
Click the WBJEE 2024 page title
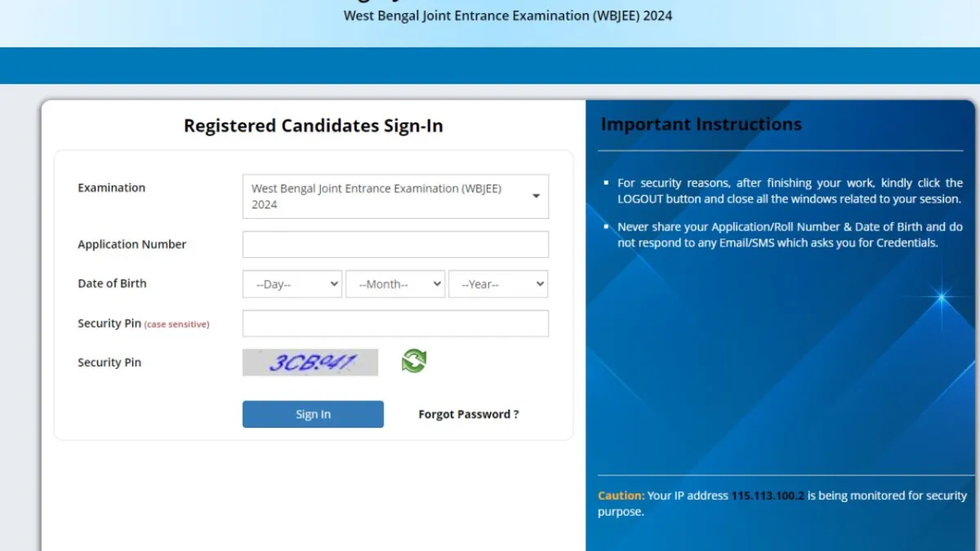(507, 15)
